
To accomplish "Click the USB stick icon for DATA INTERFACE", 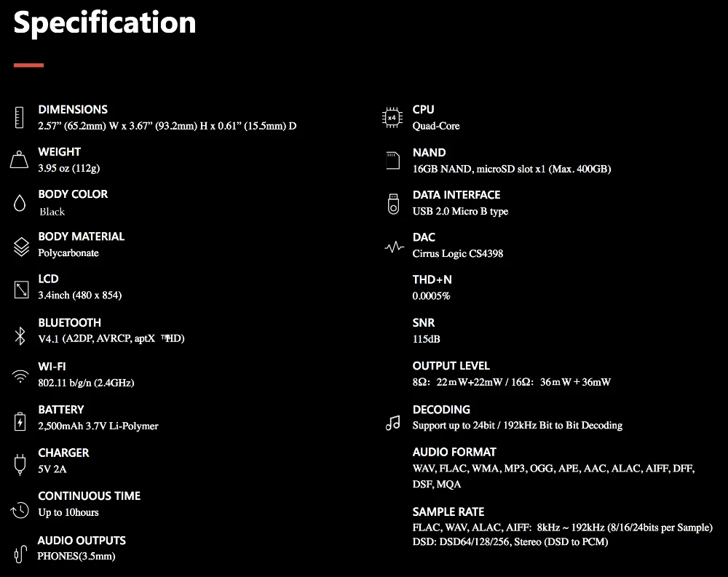I will pyautogui.click(x=393, y=204).
